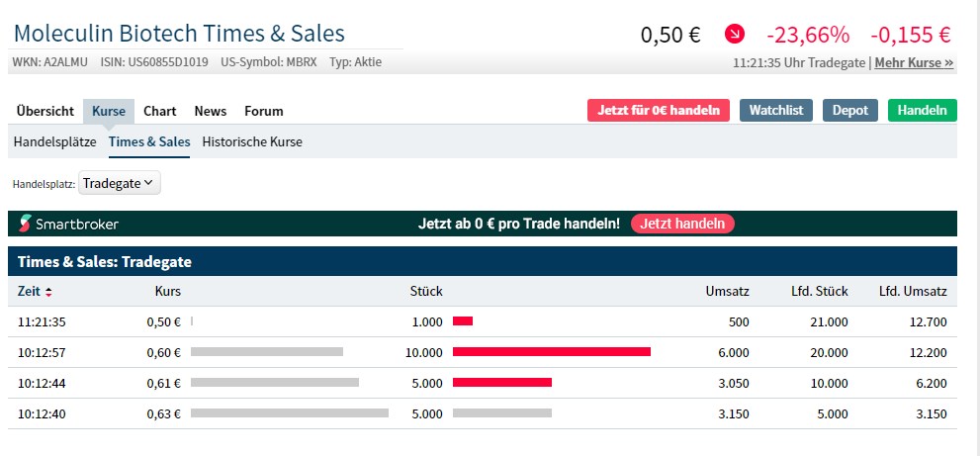The image size is (980, 456).
Task: Click the red down-arrow price trend icon
Action: pyautogui.click(x=735, y=35)
